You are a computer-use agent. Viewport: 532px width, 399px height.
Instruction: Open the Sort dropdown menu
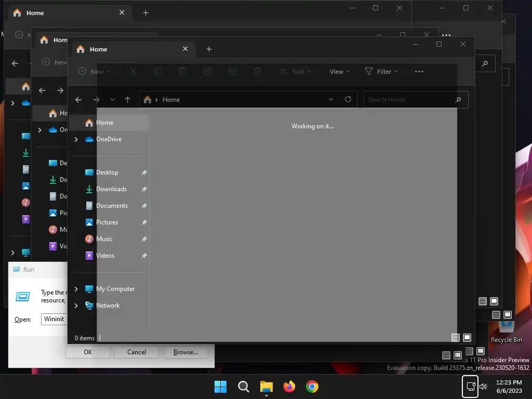coord(295,72)
